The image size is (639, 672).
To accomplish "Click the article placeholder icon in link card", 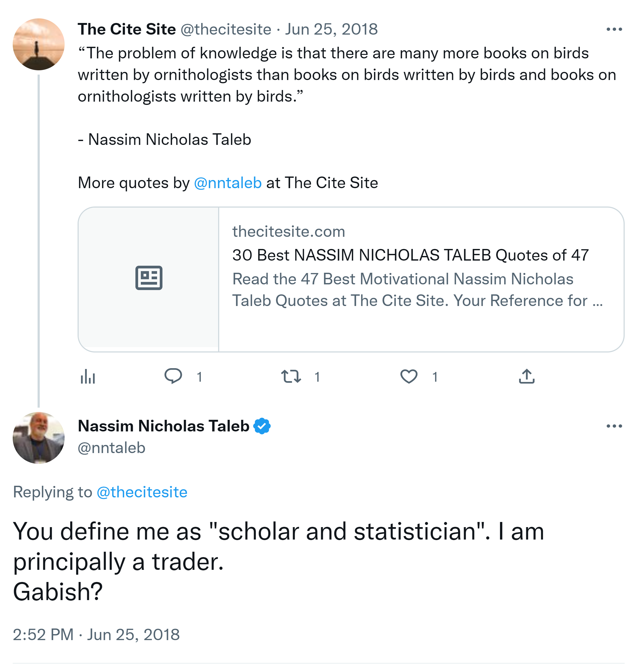I will pos(149,278).
